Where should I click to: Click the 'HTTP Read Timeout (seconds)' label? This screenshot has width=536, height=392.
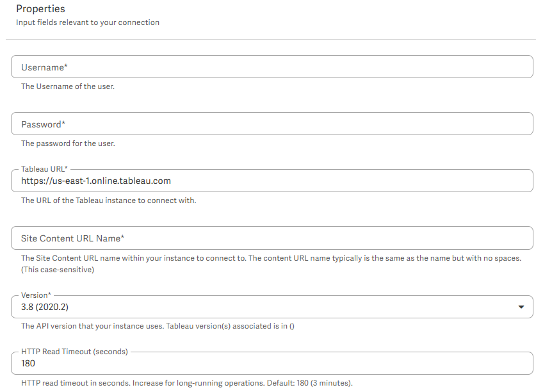[x=74, y=352]
